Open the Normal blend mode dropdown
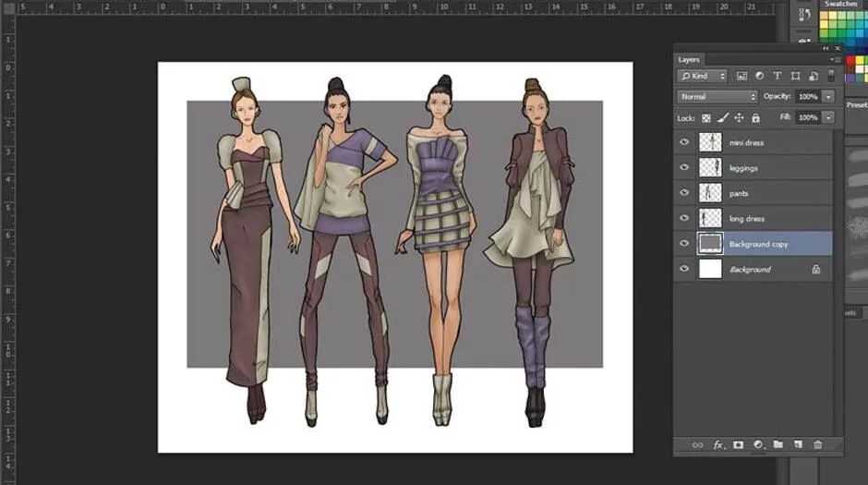Image resolution: width=868 pixels, height=485 pixels. point(717,97)
